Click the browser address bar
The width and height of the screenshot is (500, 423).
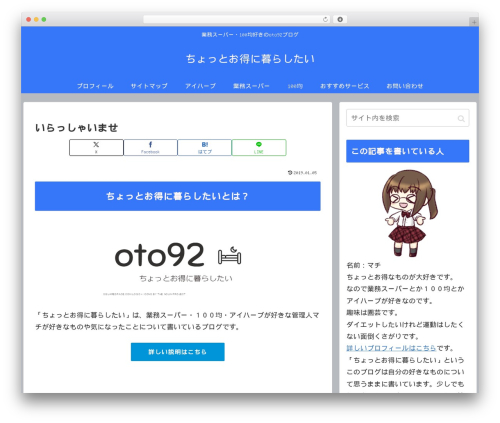[x=237, y=19]
